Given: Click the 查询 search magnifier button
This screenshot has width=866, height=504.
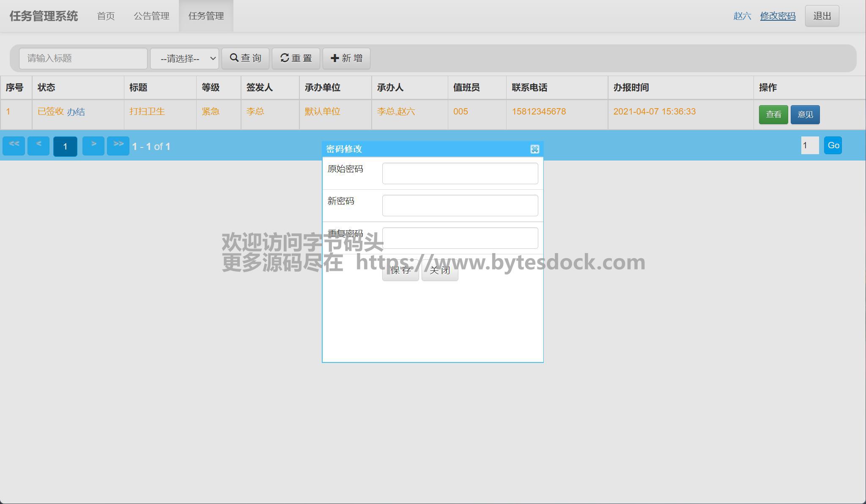Looking at the screenshot, I should point(245,58).
